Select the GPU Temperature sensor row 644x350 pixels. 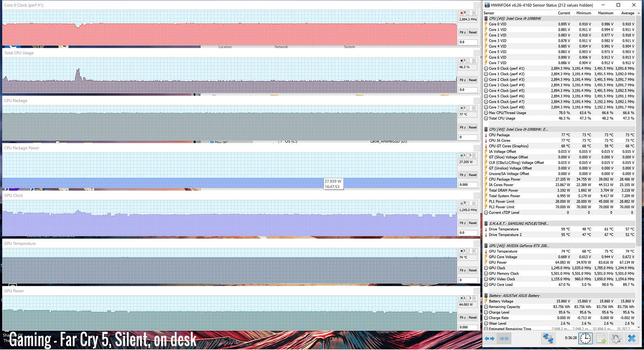click(x=503, y=251)
